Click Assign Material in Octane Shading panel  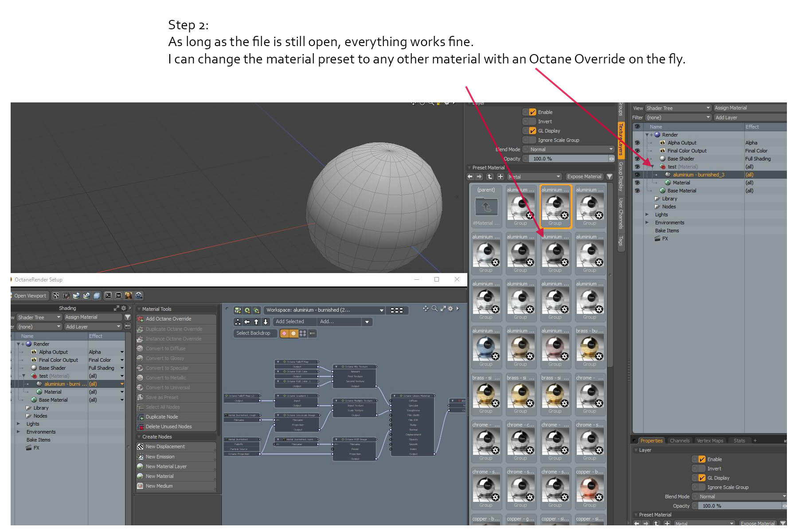(93, 317)
